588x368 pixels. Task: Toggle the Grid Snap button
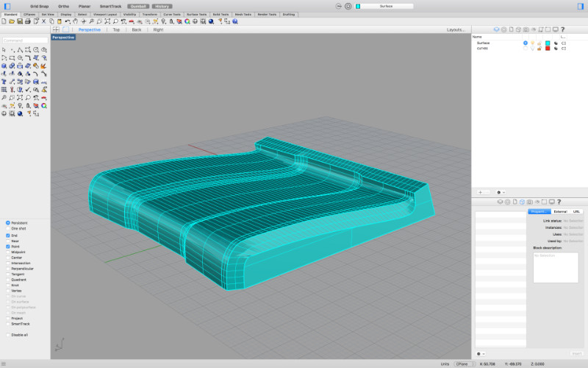pos(40,7)
